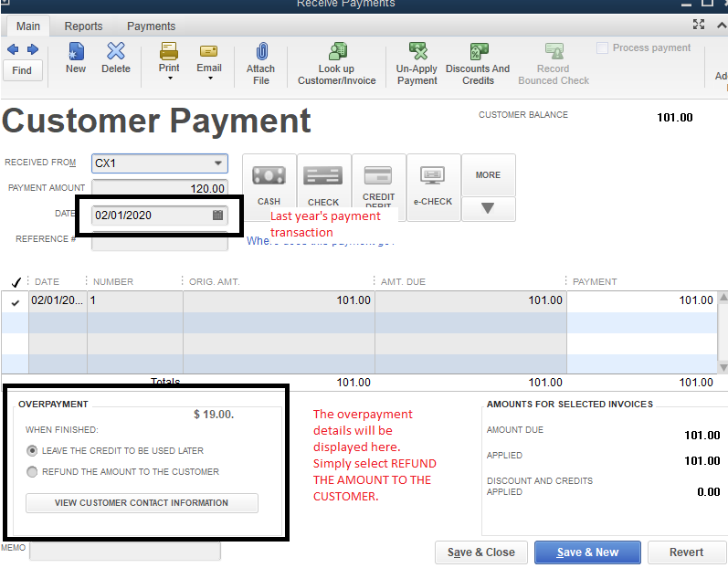The image size is (728, 568).
Task: Click Save & New
Action: click(587, 552)
